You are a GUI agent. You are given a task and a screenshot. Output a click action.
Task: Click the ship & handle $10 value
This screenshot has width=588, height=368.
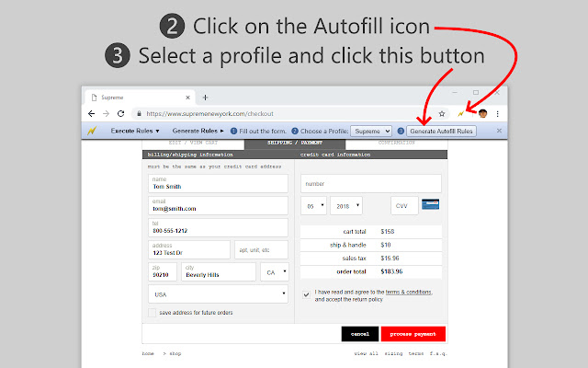click(386, 245)
